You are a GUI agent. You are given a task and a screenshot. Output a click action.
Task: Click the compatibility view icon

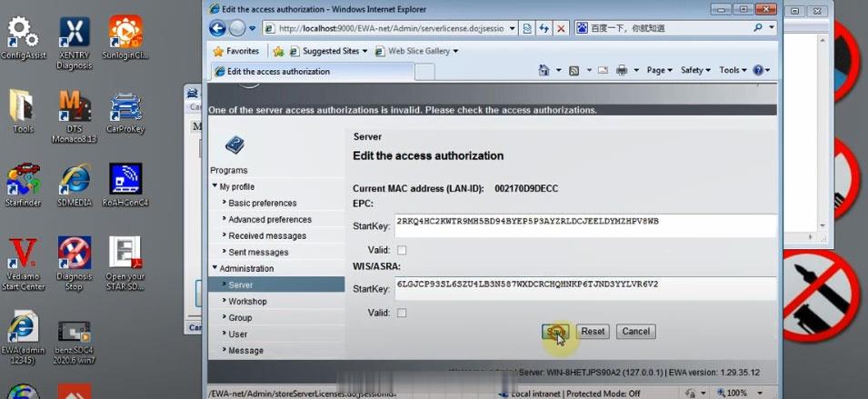(527, 28)
